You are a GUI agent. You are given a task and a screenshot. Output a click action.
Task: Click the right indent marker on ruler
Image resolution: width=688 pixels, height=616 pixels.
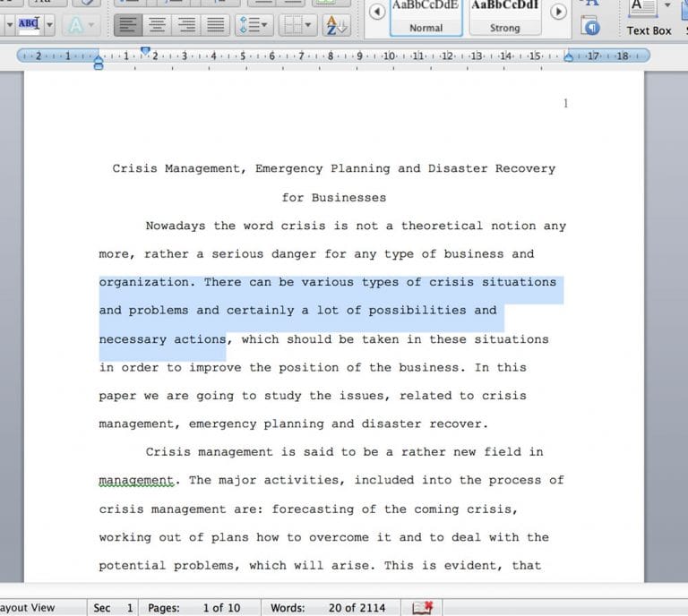(568, 57)
